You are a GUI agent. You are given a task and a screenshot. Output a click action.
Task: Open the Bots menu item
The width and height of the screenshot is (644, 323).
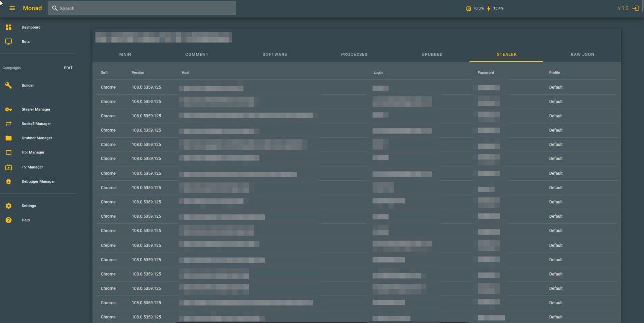(26, 42)
